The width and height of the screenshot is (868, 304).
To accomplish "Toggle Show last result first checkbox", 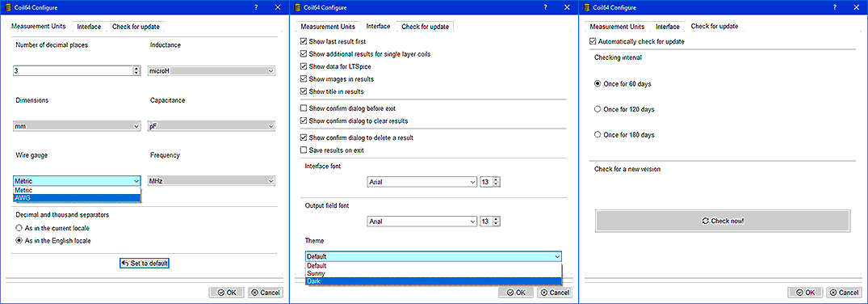I will click(333, 41).
